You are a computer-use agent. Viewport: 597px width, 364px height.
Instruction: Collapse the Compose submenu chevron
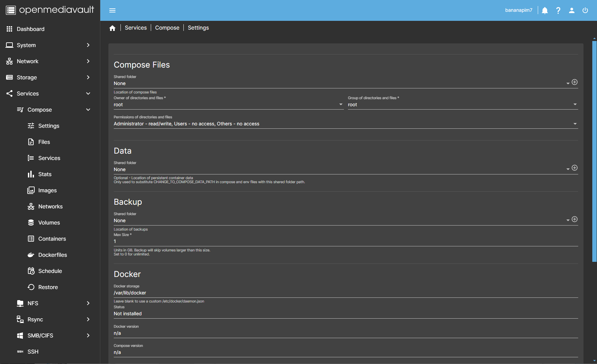coord(88,110)
